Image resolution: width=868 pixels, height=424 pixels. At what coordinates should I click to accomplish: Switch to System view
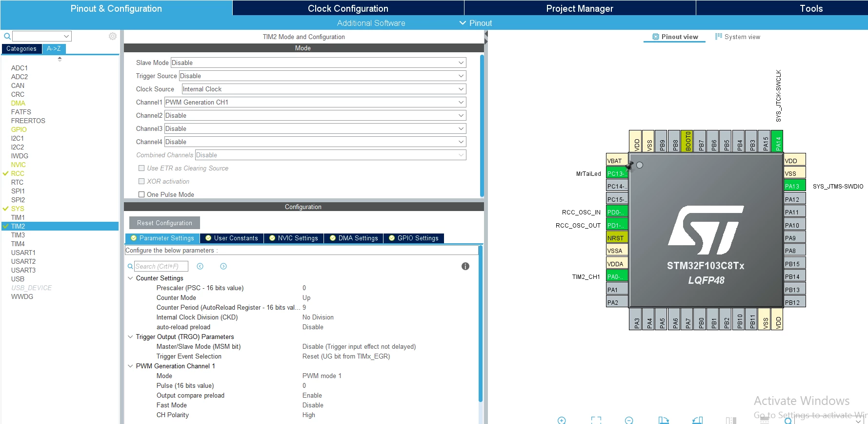coord(737,37)
